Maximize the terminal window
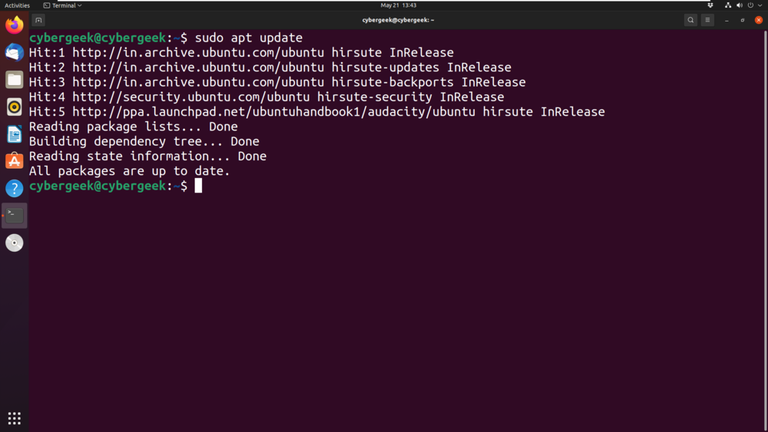Screen dimensions: 768x432 (x=743, y=20)
